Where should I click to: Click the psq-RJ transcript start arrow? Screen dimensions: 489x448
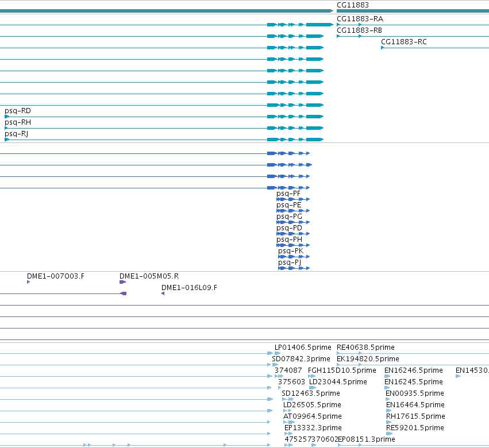pos(7,140)
